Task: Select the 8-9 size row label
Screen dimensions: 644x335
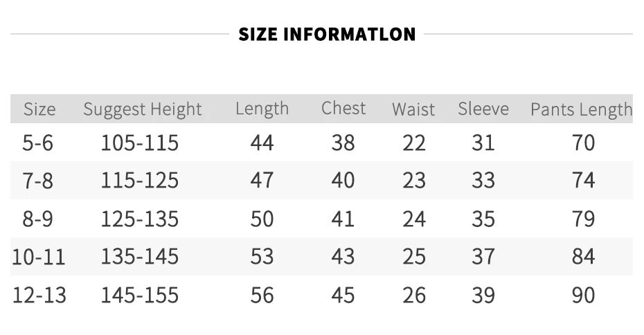Action: [x=38, y=219]
